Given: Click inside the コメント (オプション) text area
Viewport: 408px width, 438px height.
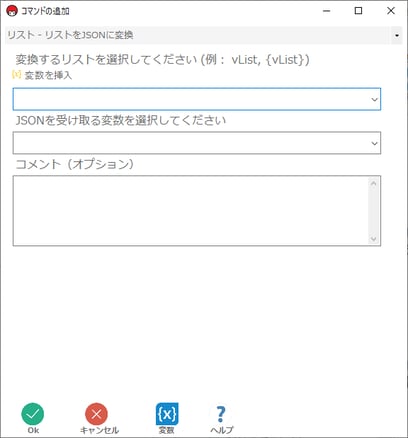Looking at the screenshot, I should tap(191, 211).
